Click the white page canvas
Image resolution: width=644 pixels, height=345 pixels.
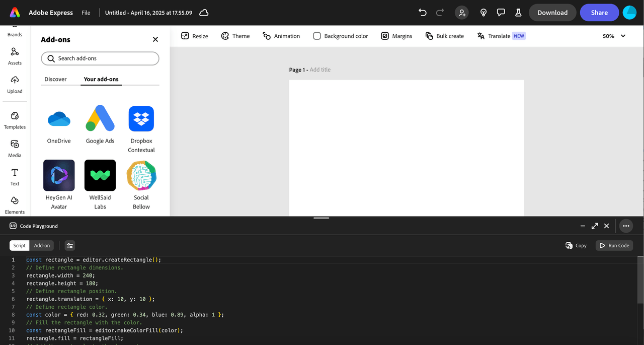click(x=407, y=148)
